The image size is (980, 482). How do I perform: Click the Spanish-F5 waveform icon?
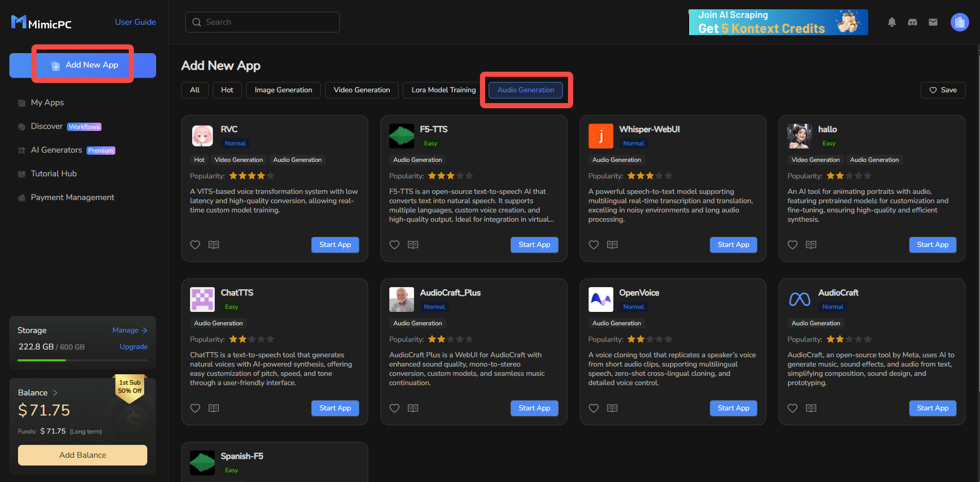[202, 463]
